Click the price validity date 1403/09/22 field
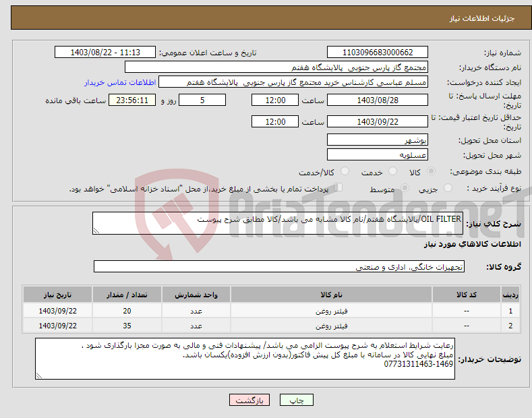This screenshot has width=532, height=418. click(378, 121)
